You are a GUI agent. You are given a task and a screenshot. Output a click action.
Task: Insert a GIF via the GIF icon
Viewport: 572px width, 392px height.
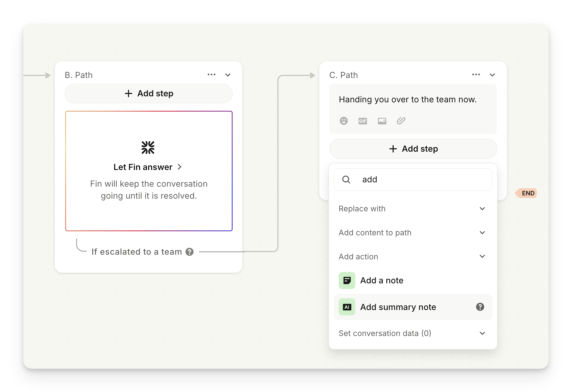[x=363, y=121]
